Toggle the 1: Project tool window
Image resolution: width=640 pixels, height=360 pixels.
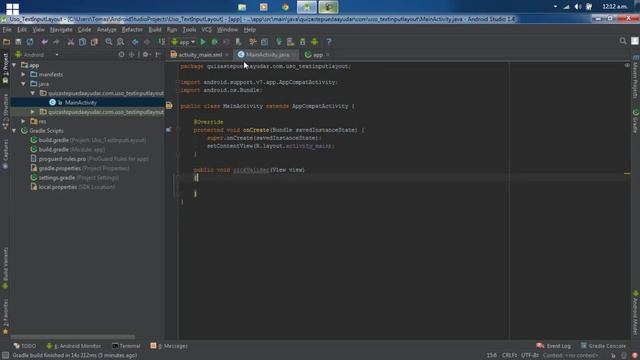pyautogui.click(x=5, y=69)
